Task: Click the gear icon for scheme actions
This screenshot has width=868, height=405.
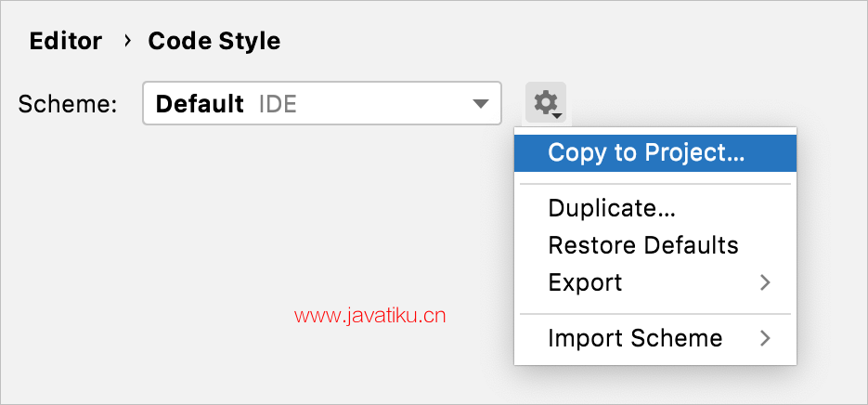Action: pyautogui.click(x=545, y=102)
